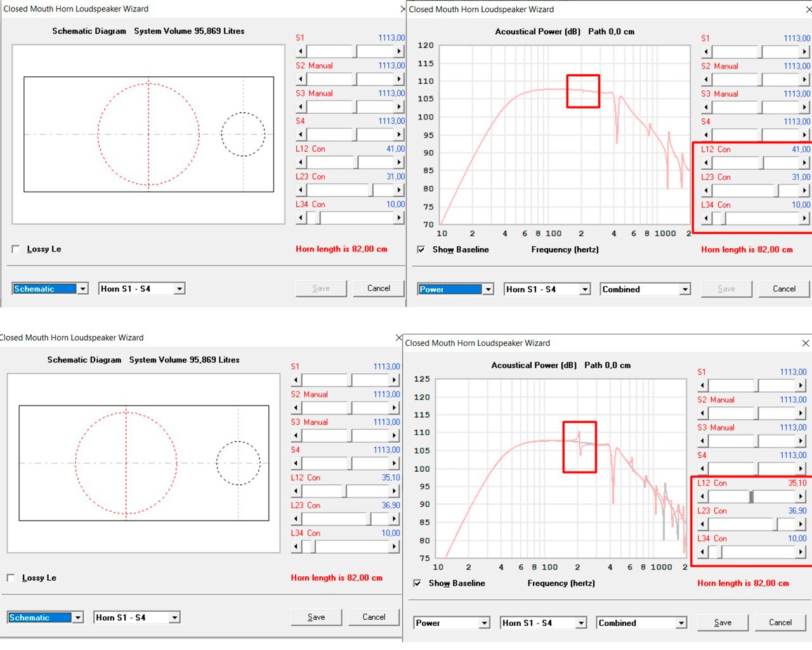Image resolution: width=812 pixels, height=650 pixels.
Task: Click S2 Manual left arrow, upper Schematic window
Action: 301,79
